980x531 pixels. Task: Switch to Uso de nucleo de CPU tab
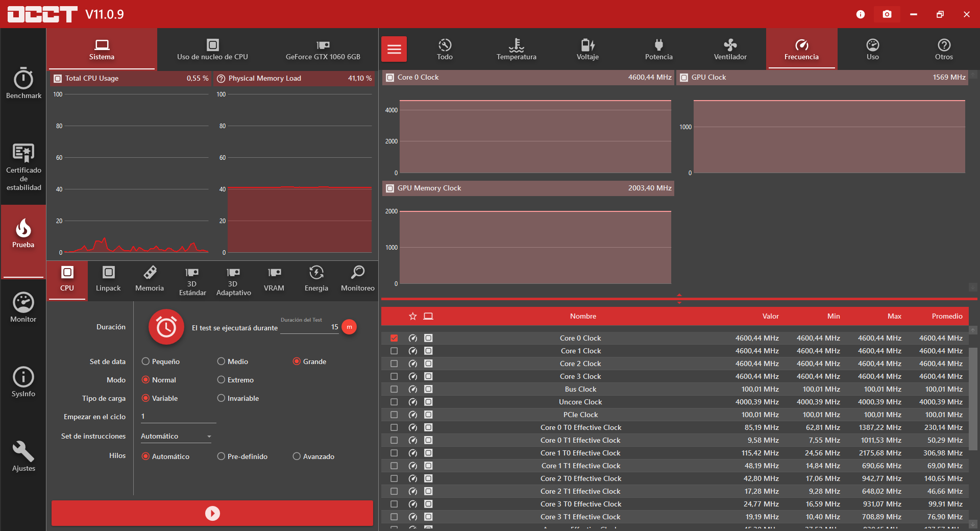pyautogui.click(x=212, y=49)
